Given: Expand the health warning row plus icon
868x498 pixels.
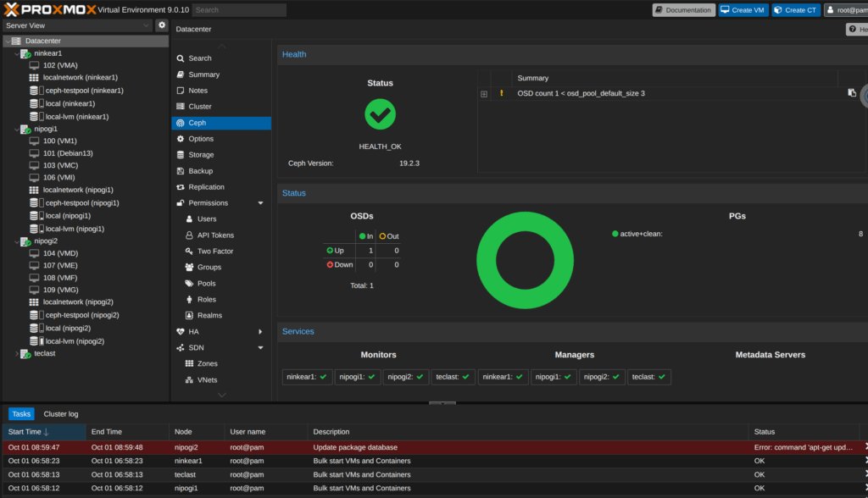Looking at the screenshot, I should pos(484,94).
